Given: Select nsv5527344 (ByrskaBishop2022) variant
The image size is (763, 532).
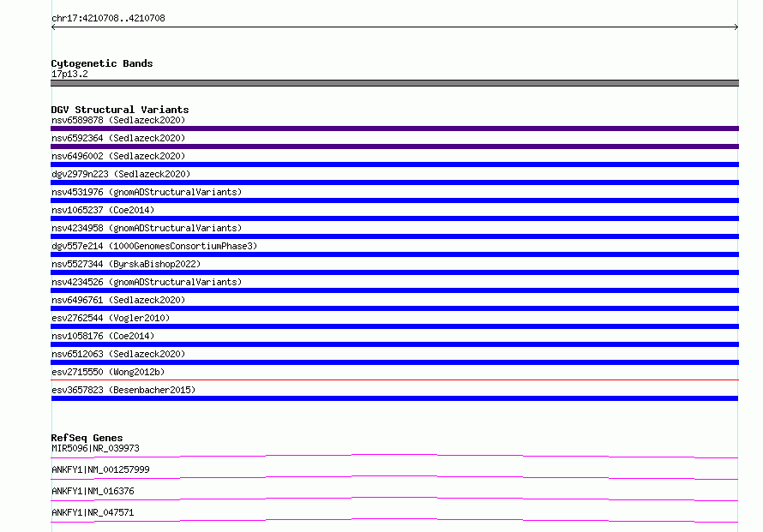Looking at the screenshot, I should tap(126, 264).
